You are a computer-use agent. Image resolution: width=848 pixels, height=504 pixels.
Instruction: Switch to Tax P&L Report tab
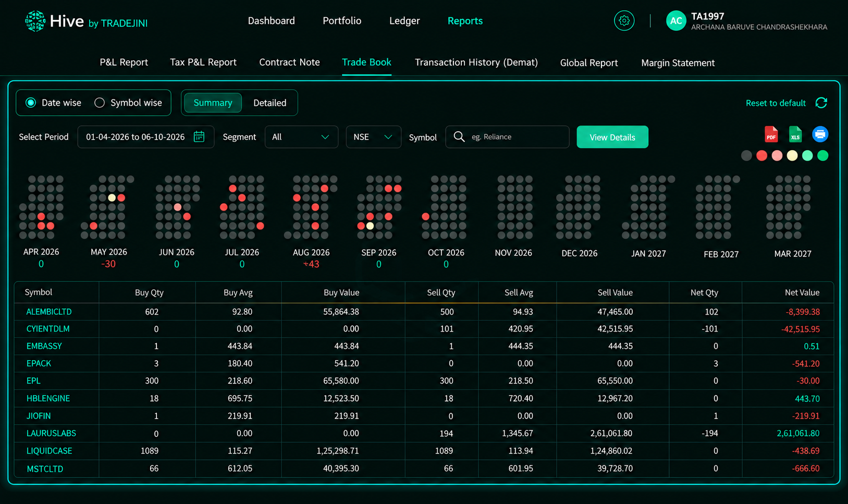pos(203,63)
